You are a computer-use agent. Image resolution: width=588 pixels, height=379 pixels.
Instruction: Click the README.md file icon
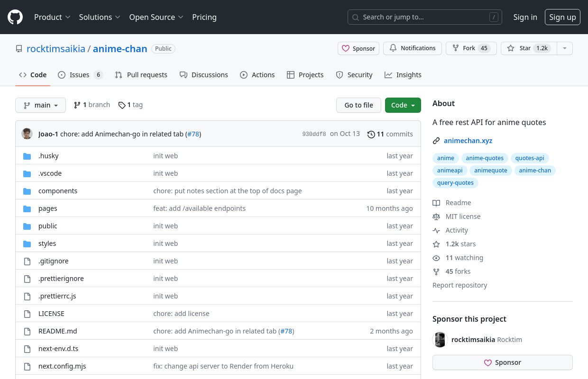click(x=27, y=331)
